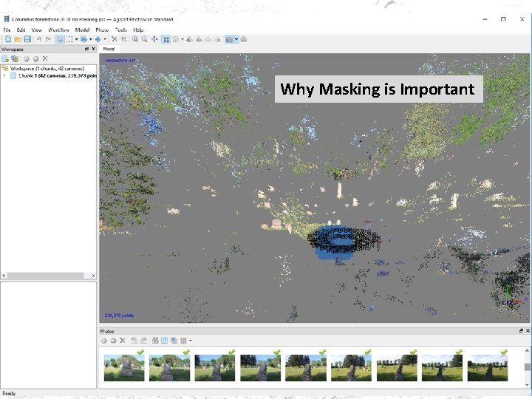Open the Model menu
This screenshot has width=532, height=399.
pos(82,30)
